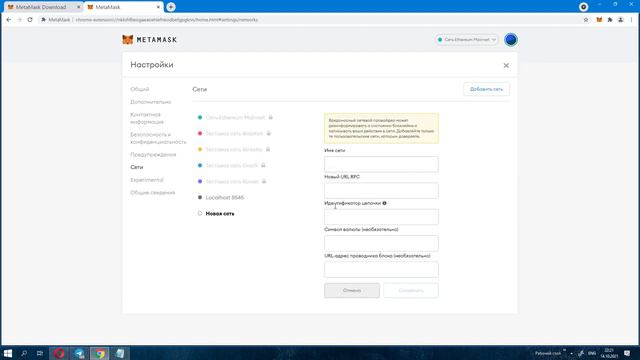Open the Extensions puzzle menu
Viewport: 640px width, 360px height.
[x=610, y=20]
